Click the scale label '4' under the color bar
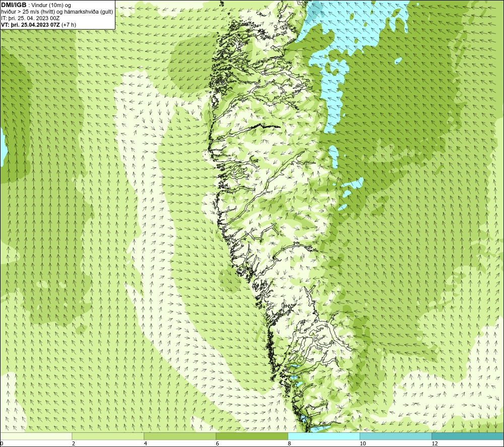Image resolution: width=504 pixels, height=447 pixels. click(146, 443)
